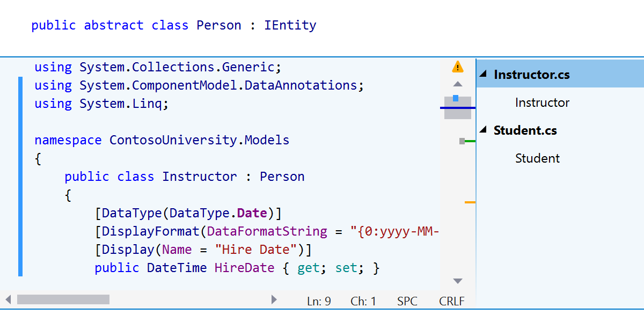Click the SPC indentation indicator
Viewport: 644px width, 322px height.
coord(407,301)
